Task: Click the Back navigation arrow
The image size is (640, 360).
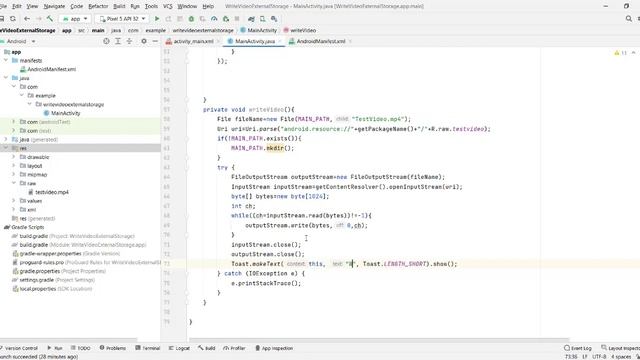Action: (27, 19)
